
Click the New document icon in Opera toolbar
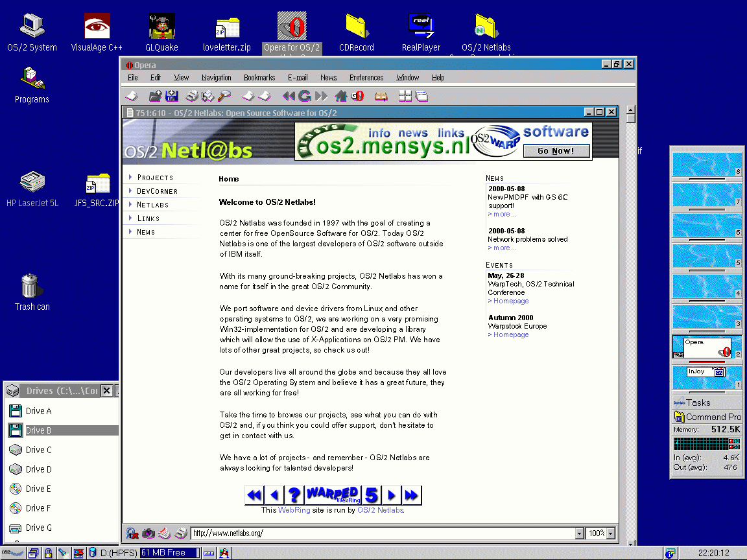click(132, 96)
